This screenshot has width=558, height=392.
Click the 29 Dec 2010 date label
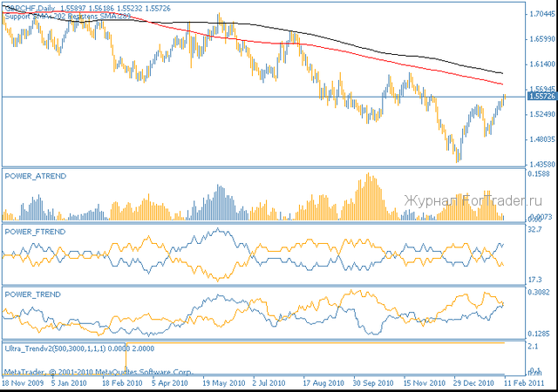tap(473, 383)
